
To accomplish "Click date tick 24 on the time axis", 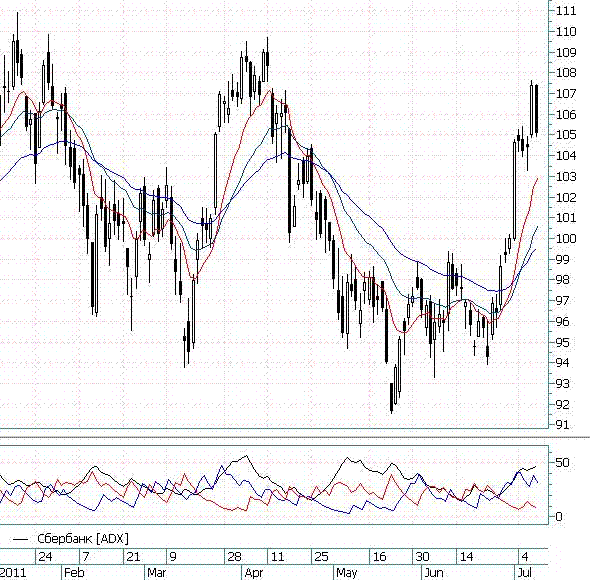I will tap(45, 557).
